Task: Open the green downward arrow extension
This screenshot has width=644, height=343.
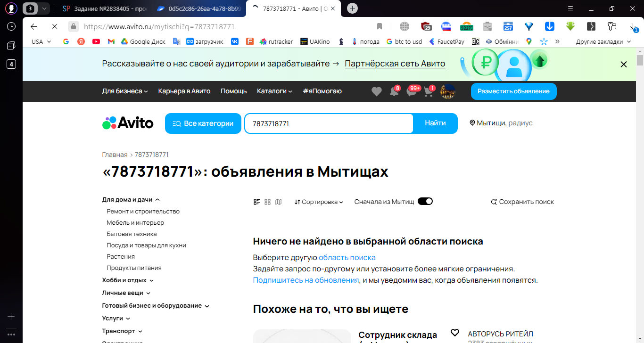Action: coord(570,26)
